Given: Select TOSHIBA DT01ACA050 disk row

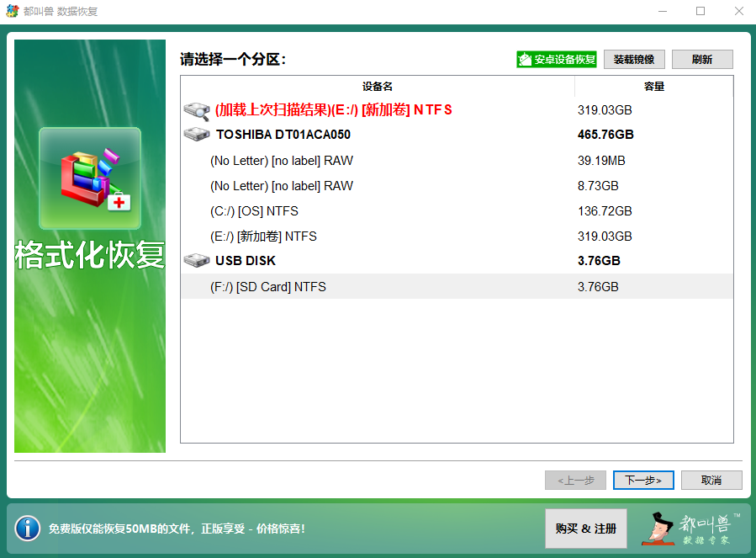Looking at the screenshot, I should (x=457, y=134).
